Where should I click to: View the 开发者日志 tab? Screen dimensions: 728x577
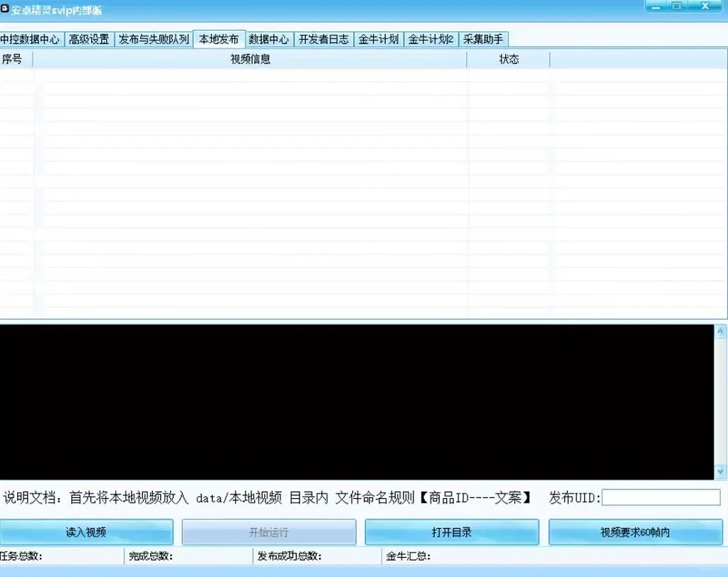[324, 39]
